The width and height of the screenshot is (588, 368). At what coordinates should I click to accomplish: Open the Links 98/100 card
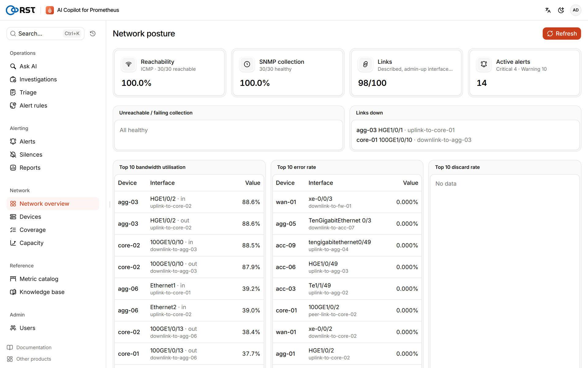coord(406,73)
